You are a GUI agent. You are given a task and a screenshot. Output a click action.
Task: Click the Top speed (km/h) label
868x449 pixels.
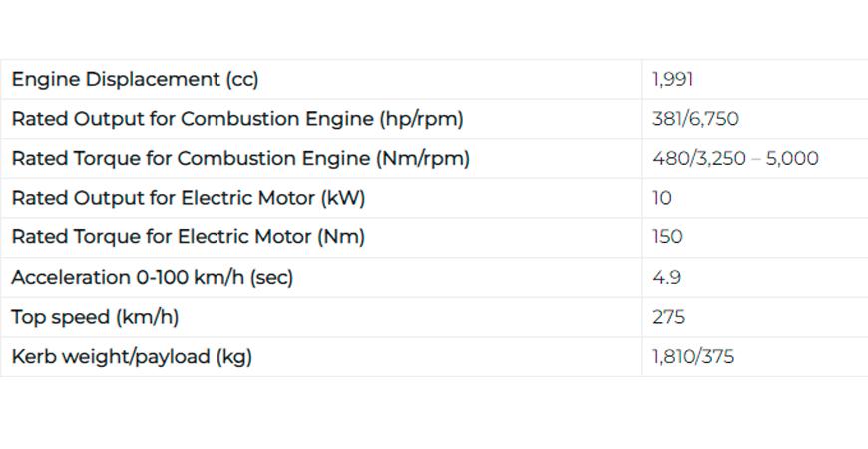point(95,317)
